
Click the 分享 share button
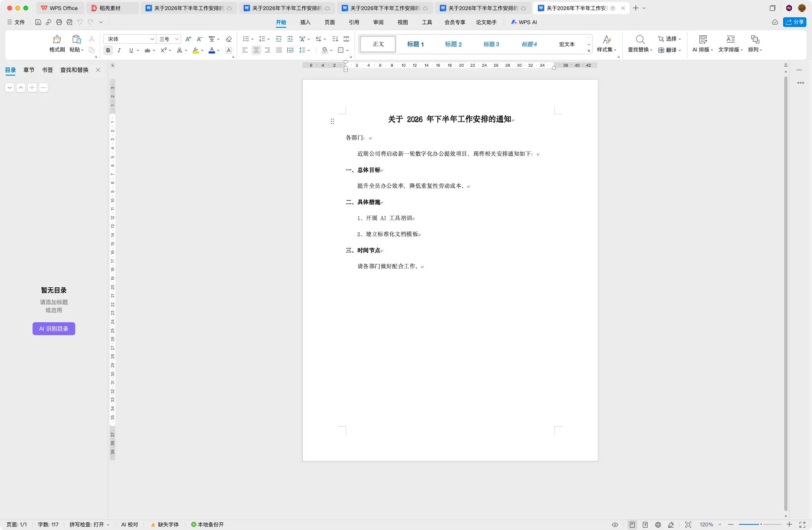click(795, 22)
